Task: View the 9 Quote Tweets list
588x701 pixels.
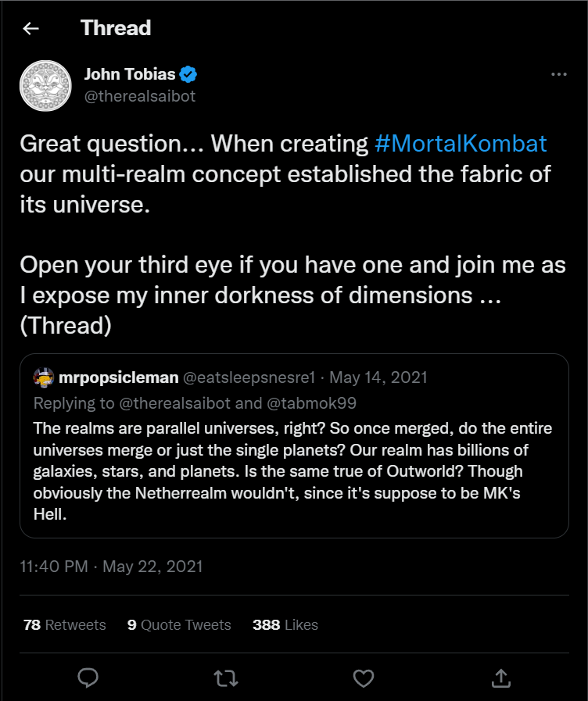Action: click(x=179, y=624)
